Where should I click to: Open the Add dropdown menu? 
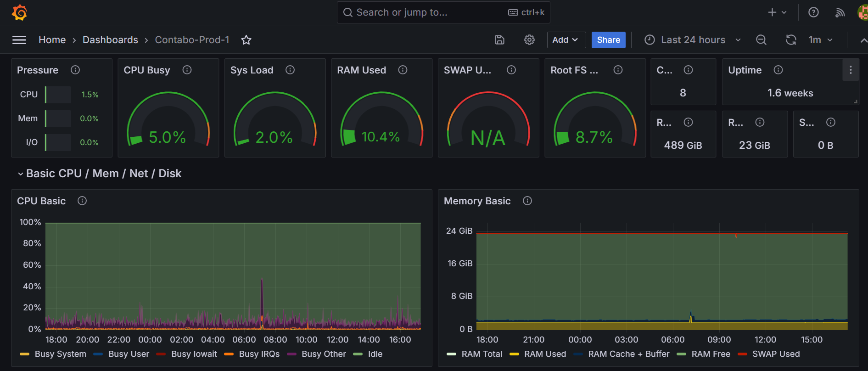pyautogui.click(x=566, y=40)
